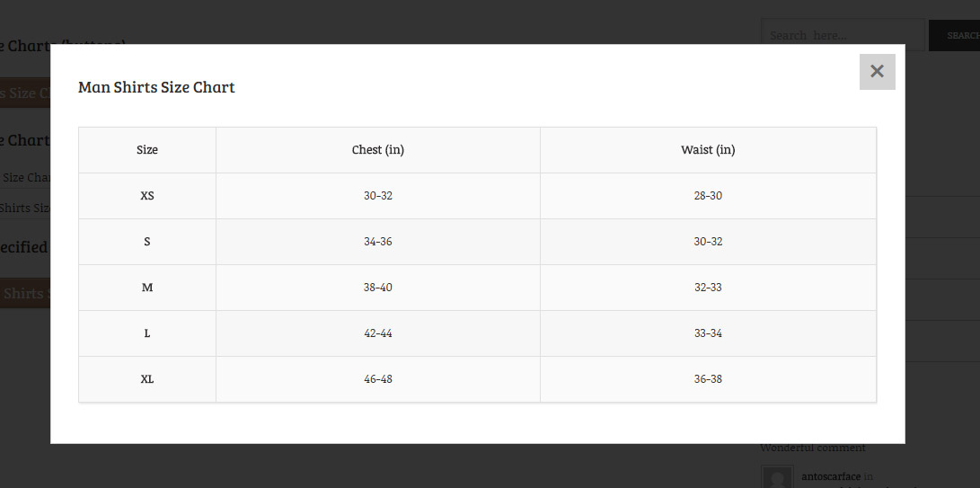This screenshot has width=980, height=488.
Task: Focus the dimmed search input field
Action: (x=843, y=36)
